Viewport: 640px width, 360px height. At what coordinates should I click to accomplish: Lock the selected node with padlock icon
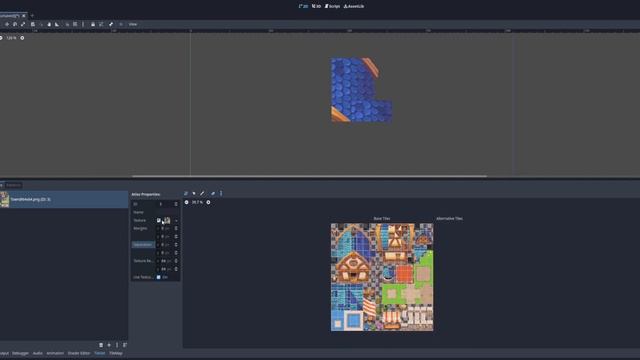[93, 24]
